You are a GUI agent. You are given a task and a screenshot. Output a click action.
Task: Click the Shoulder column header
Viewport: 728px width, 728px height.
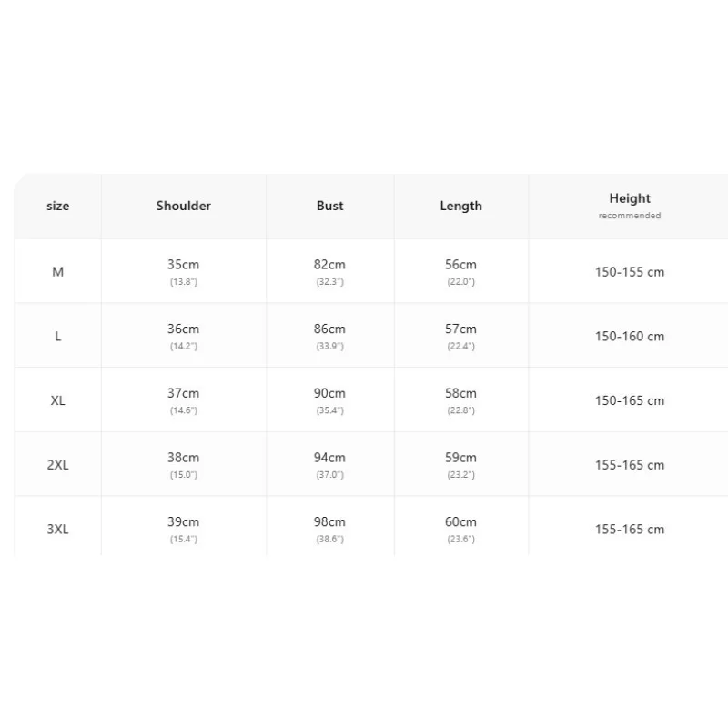click(184, 206)
